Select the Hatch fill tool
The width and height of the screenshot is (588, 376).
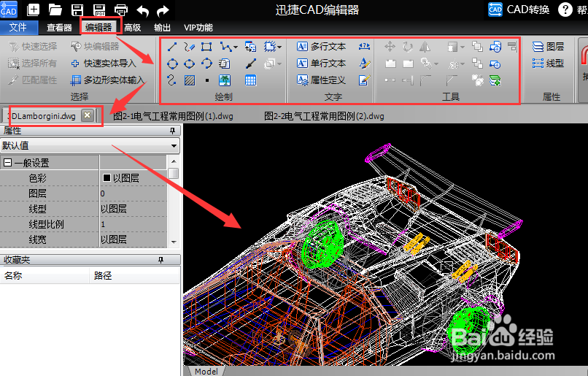point(190,80)
